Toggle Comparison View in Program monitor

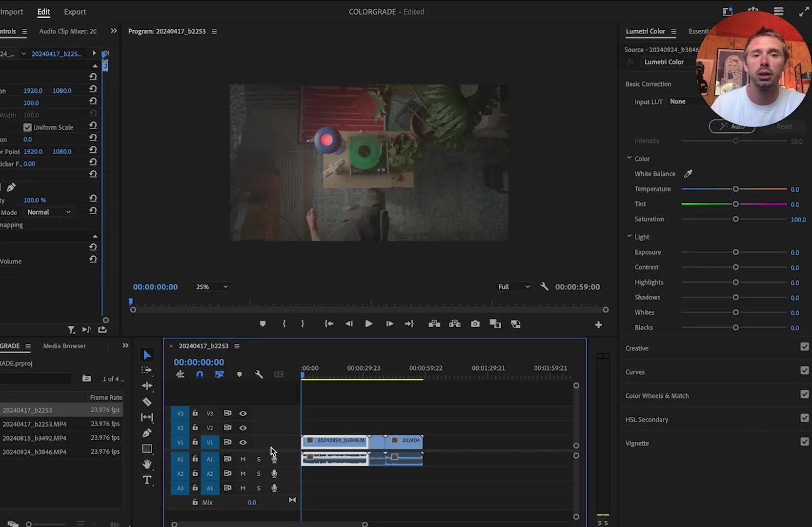click(495, 324)
